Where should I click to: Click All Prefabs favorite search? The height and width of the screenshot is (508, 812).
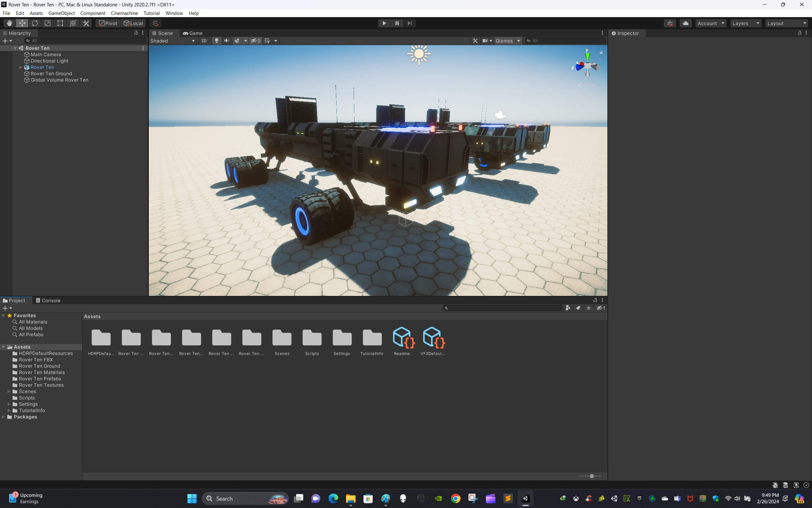coord(31,335)
